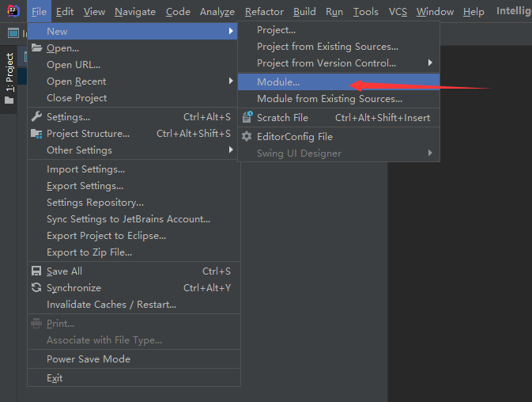Click the IntelliJ IDEA logo icon
The image size is (532, 402).
pos(12,11)
